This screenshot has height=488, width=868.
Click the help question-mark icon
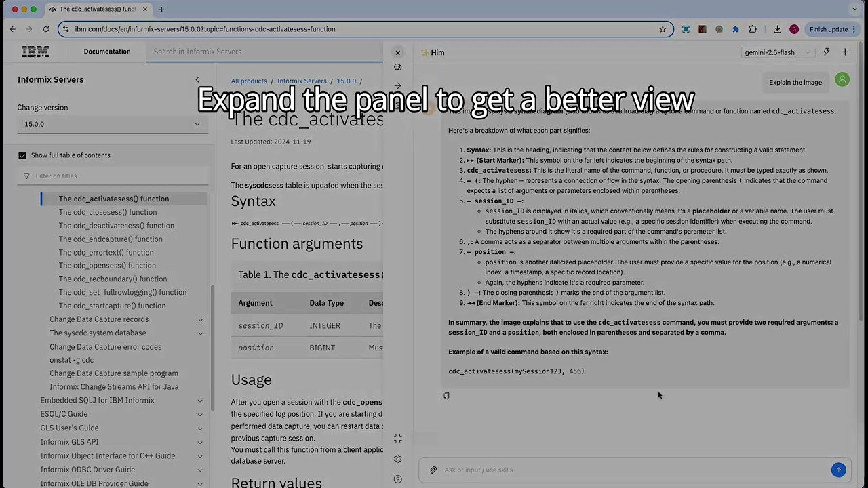[397, 479]
